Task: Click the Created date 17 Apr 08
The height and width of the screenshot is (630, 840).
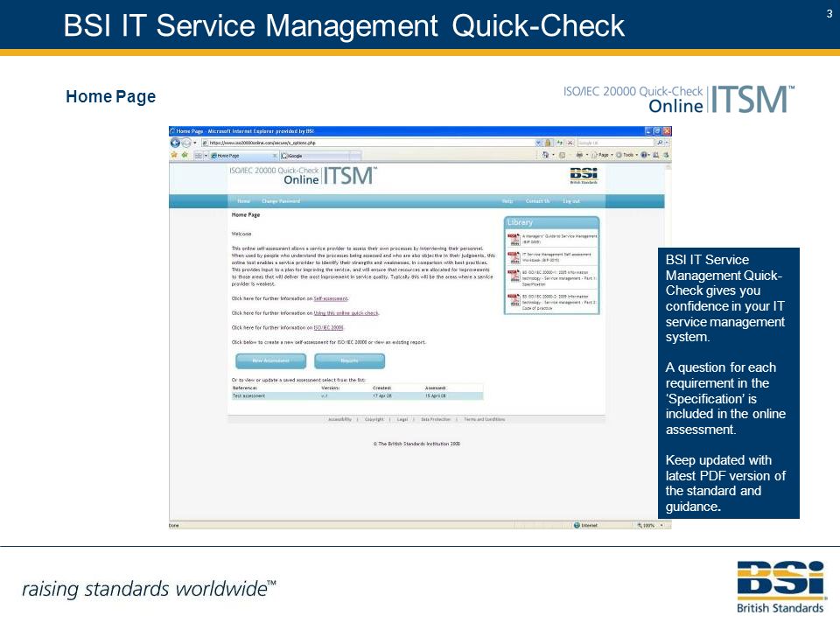Action: (382, 395)
